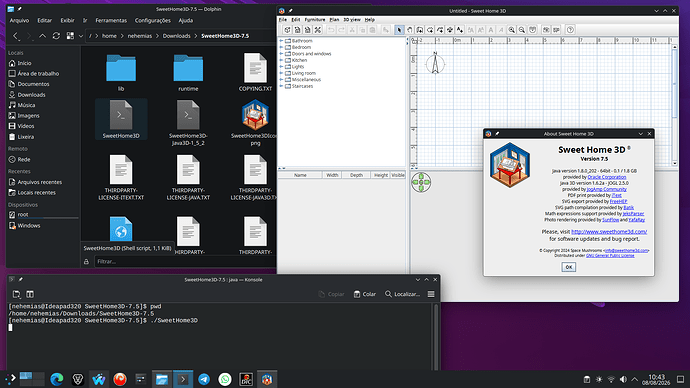Click the 3D view navigation arrows control
This screenshot has width=690, height=388.
pos(421,182)
